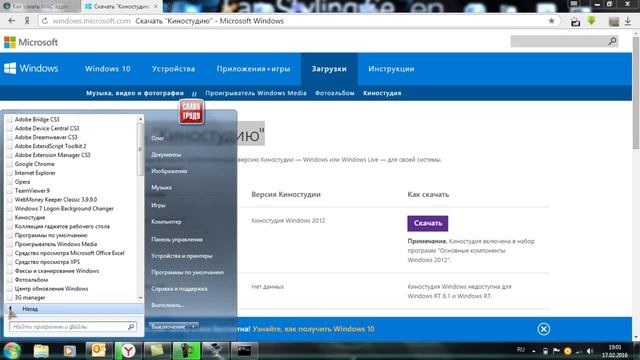Launch Adobe Bridge CS3
Image resolution: width=640 pixels, height=360 pixels.
(x=37, y=119)
